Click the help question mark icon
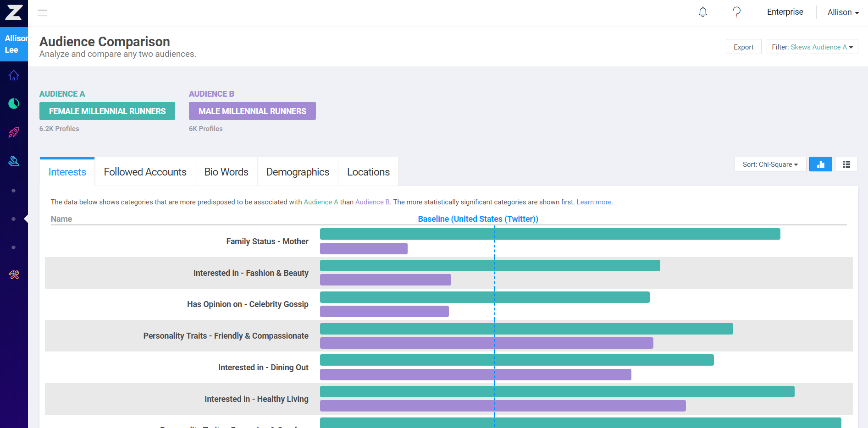868x428 pixels. (736, 12)
